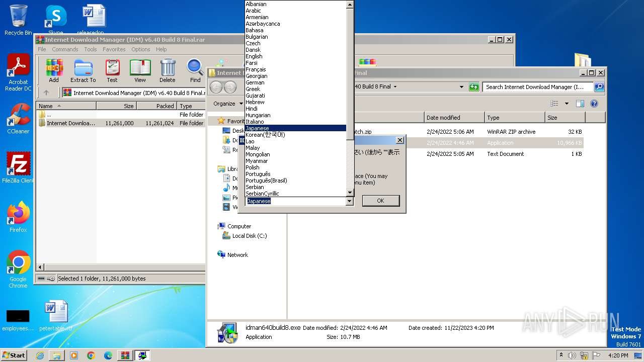This screenshot has width=644, height=362.
Task: Select Internet Downloa... folder row in WinRAR
Action: pyautogui.click(x=121, y=123)
